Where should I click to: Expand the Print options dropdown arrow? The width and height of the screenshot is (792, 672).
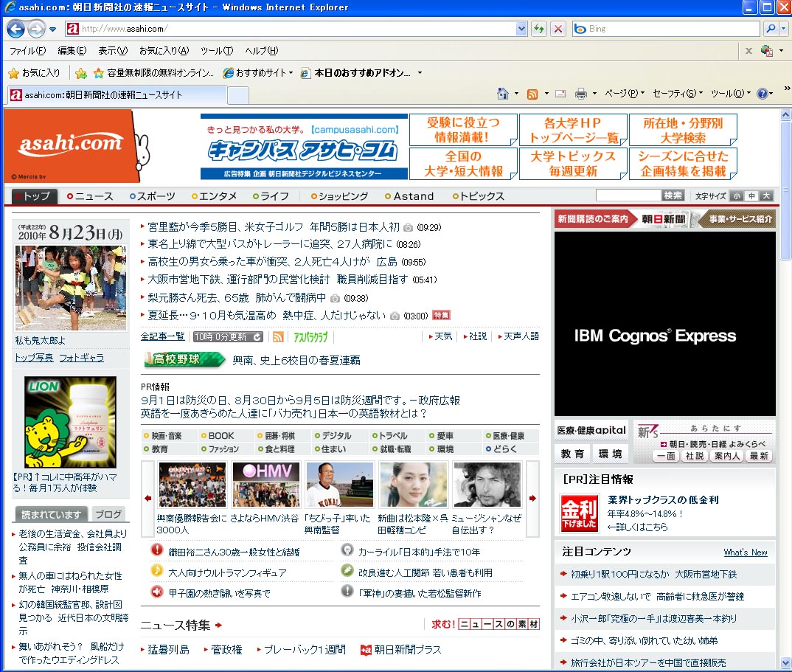tap(594, 94)
